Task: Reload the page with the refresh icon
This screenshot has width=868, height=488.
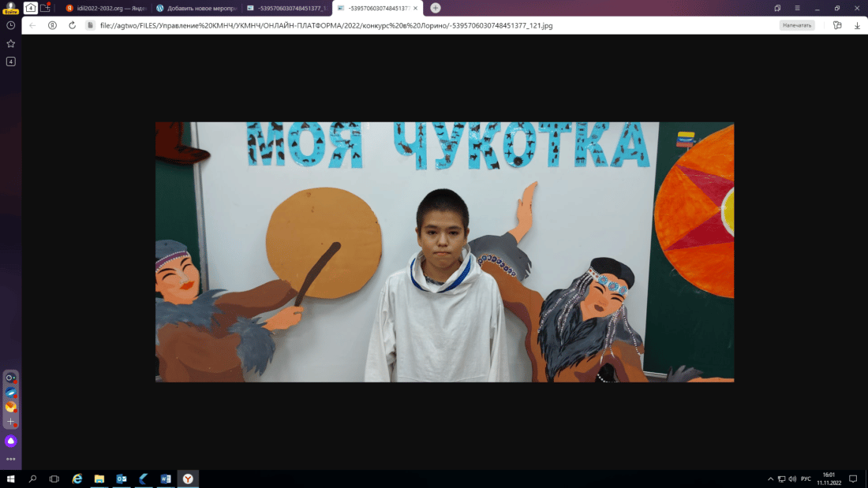Action: coord(72,25)
